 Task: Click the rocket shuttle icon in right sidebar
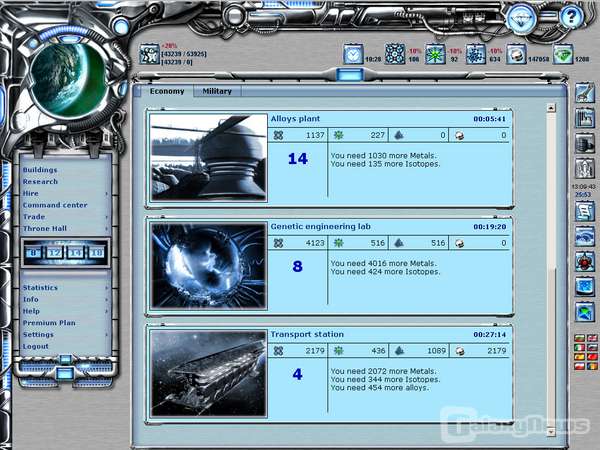pyautogui.click(x=585, y=168)
